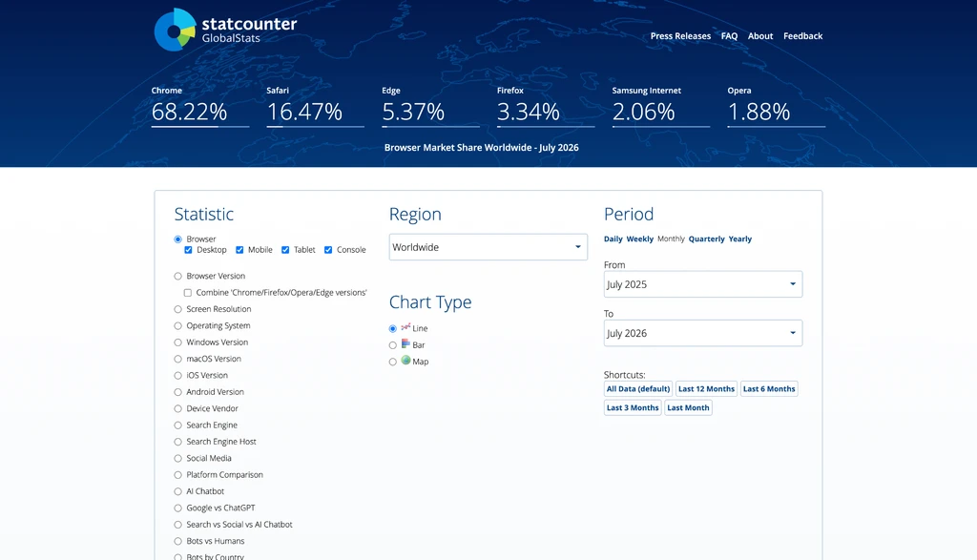Uncheck the Mobile checkbox
The image size is (977, 560).
[x=239, y=250]
